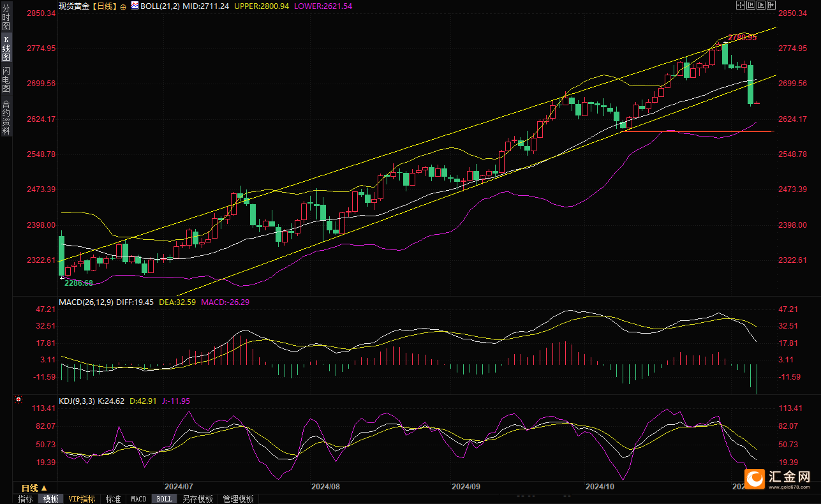Screen dimensions: 821x504
Task: Click the J:-11.95 value
Action: click(x=176, y=401)
